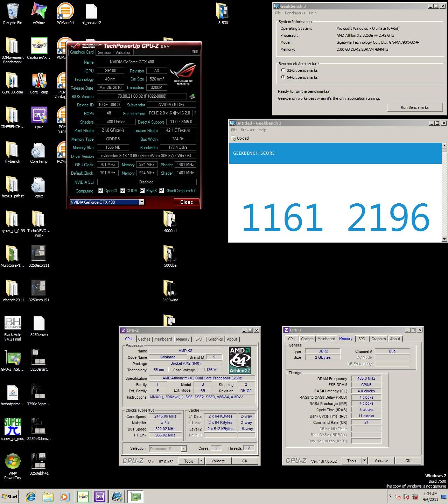Open the 3400wind folder icon

(x=170, y=291)
